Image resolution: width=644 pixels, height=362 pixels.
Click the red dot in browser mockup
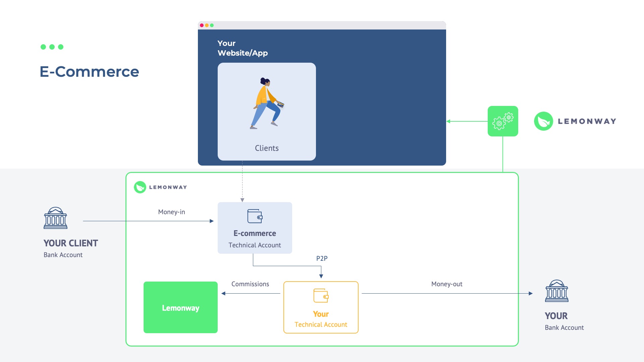coord(202,25)
